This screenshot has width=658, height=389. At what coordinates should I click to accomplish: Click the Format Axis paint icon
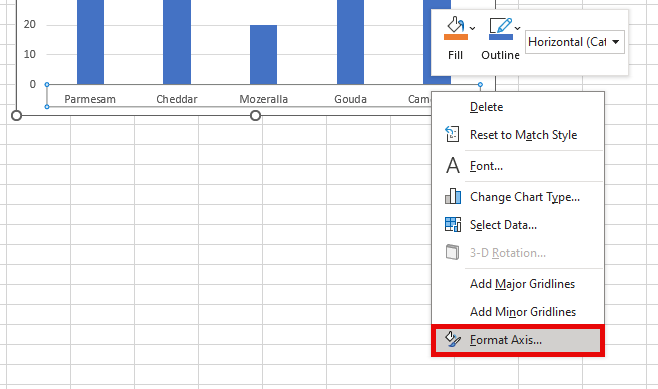452,339
